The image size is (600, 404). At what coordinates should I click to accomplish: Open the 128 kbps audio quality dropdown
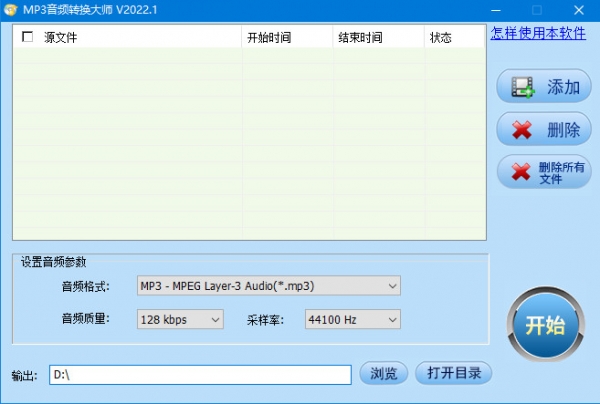pos(180,319)
